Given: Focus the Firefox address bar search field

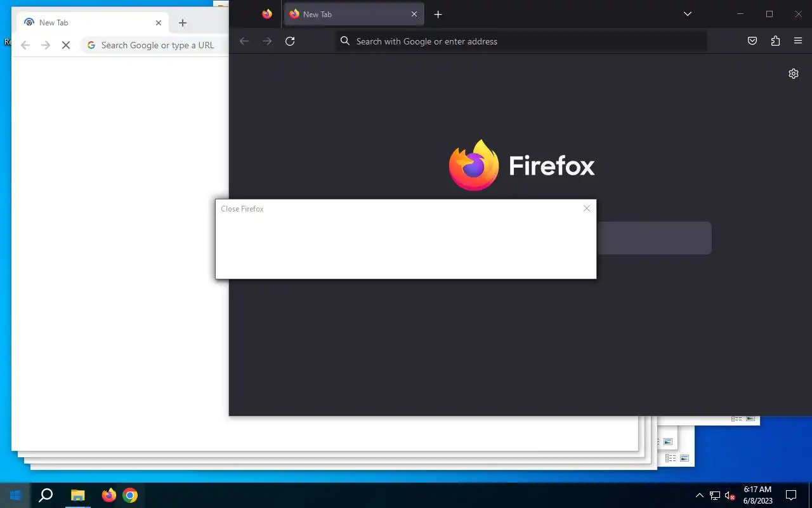Looking at the screenshot, I should click(520, 41).
